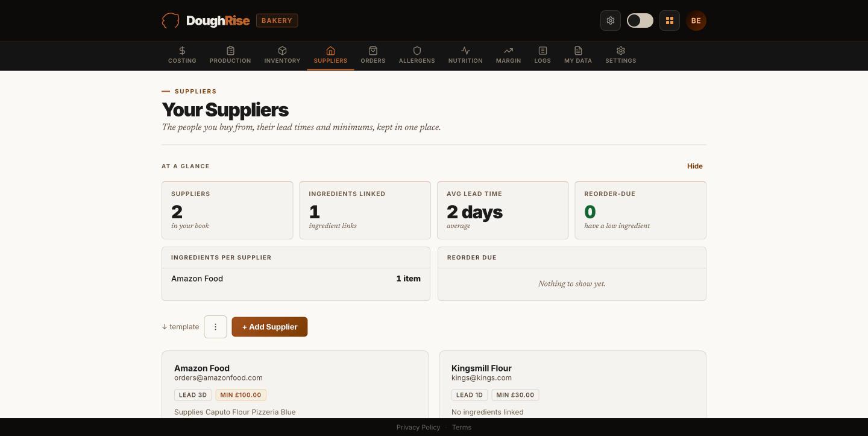868x436 pixels.
Task: Switch to the Production tab label
Action: (230, 61)
